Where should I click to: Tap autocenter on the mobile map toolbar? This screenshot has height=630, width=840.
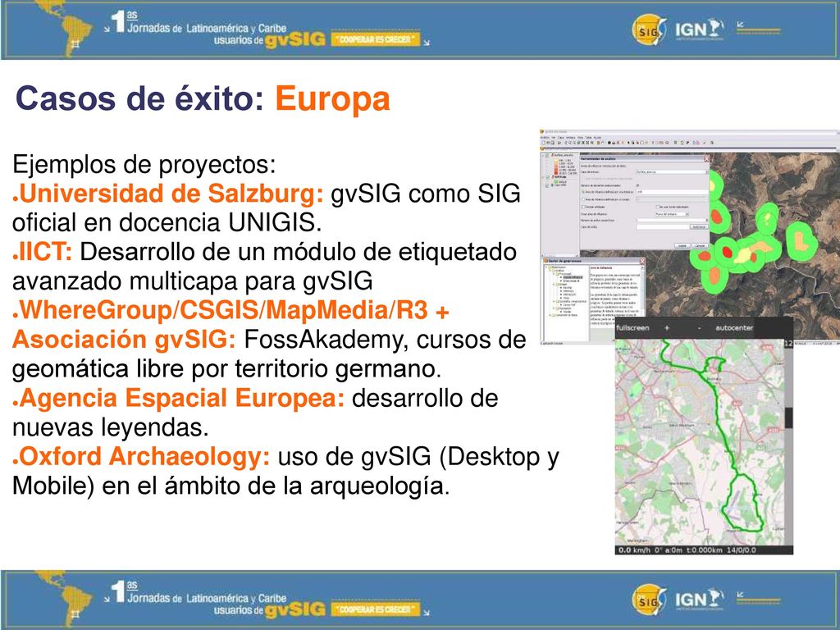(x=734, y=328)
